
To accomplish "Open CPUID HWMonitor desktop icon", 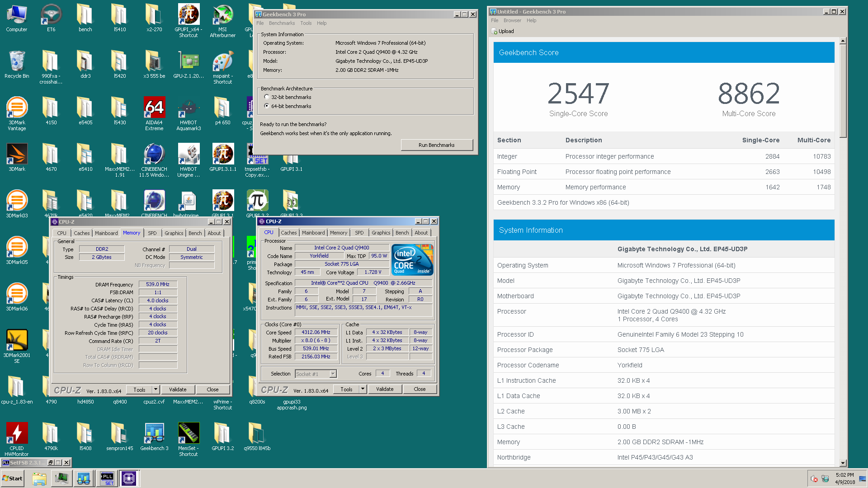I will [x=17, y=440].
